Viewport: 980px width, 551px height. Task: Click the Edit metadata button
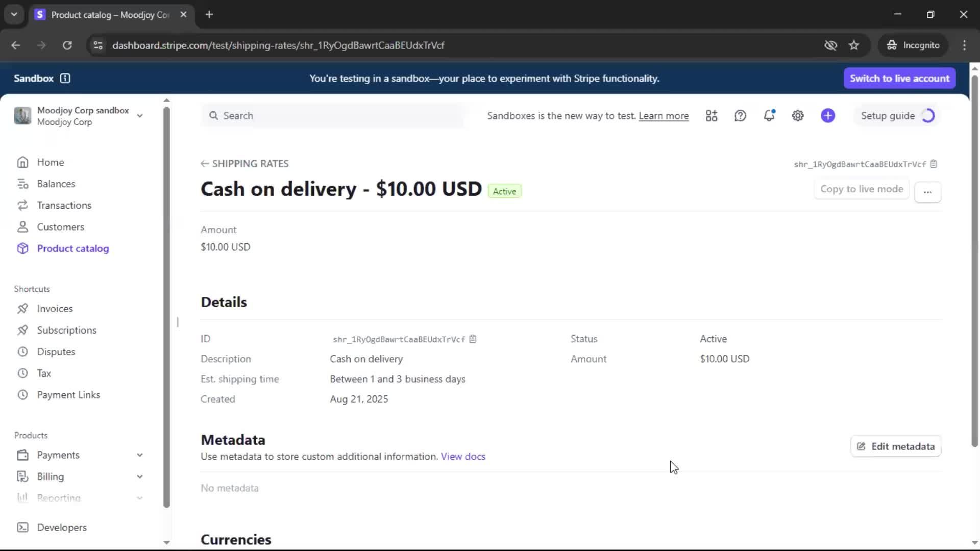pyautogui.click(x=896, y=446)
